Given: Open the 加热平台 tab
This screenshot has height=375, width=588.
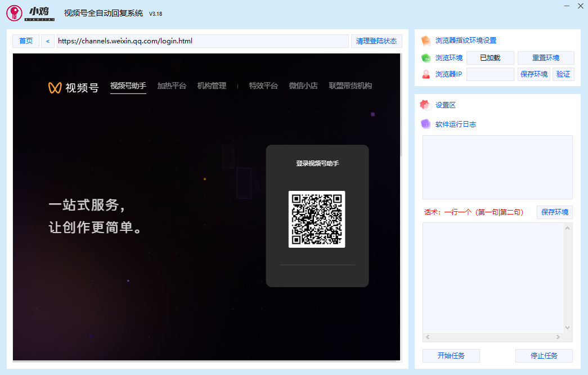Looking at the screenshot, I should [172, 86].
